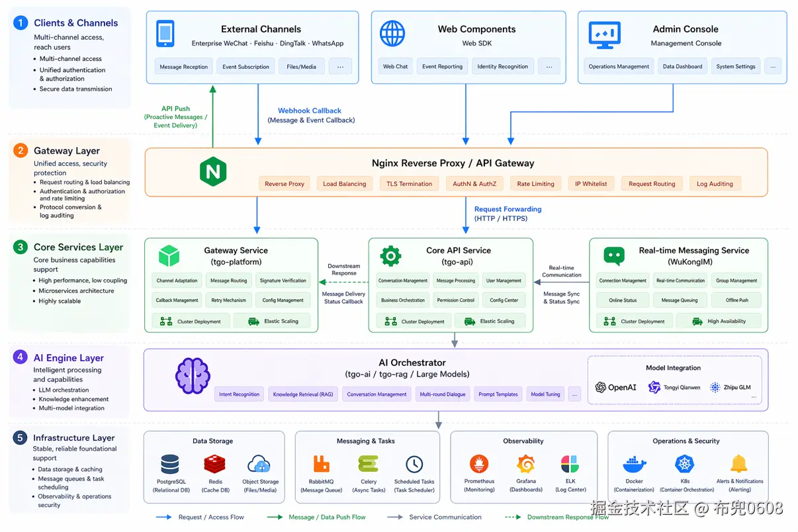Click the AI Orchestrator brain icon
The width and height of the screenshot is (798, 532).
(193, 376)
